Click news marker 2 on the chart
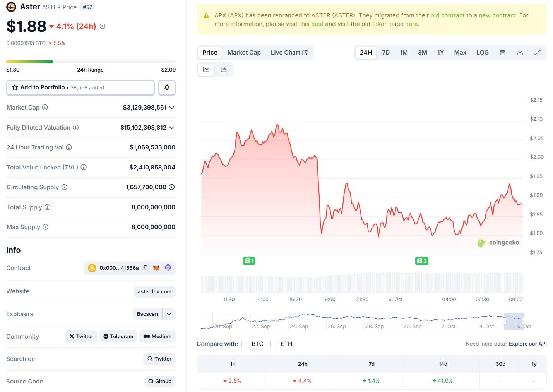Screen dimensions: 553x392 pyautogui.click(x=422, y=261)
